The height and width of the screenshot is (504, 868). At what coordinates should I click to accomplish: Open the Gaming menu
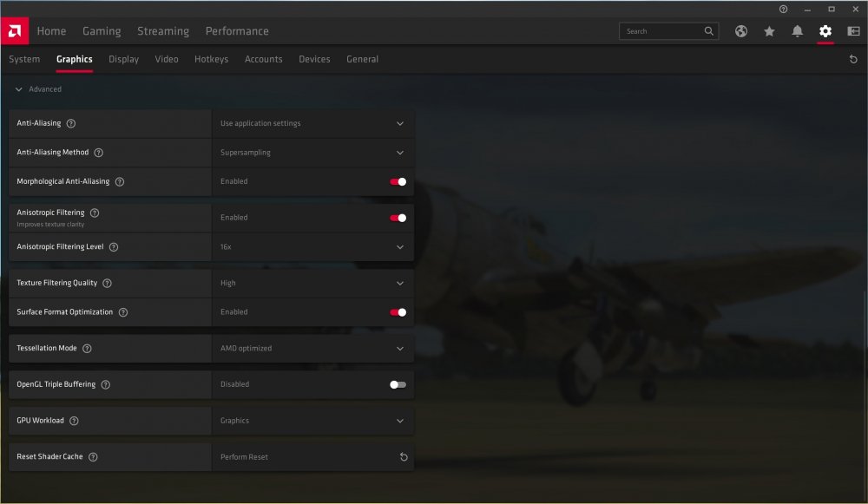[102, 30]
